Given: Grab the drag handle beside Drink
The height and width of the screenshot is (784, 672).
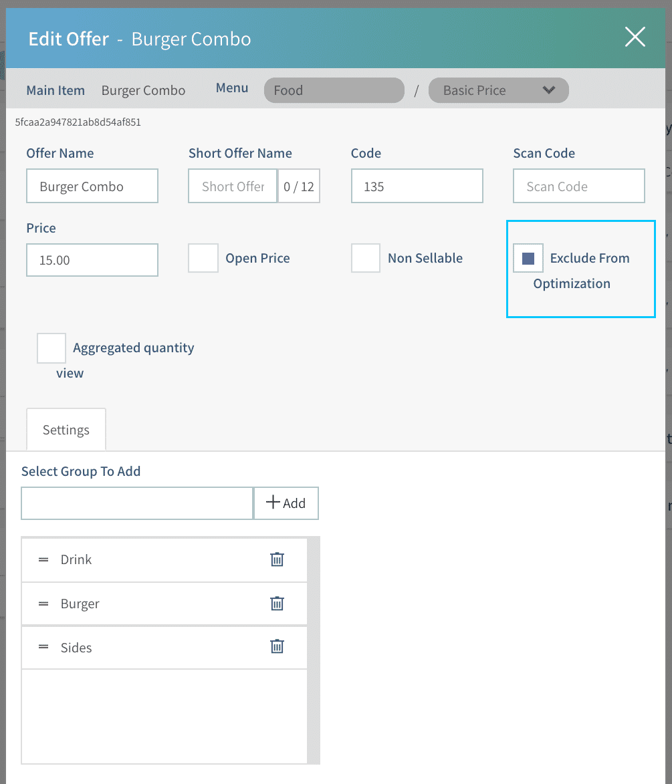Looking at the screenshot, I should coord(43,559).
